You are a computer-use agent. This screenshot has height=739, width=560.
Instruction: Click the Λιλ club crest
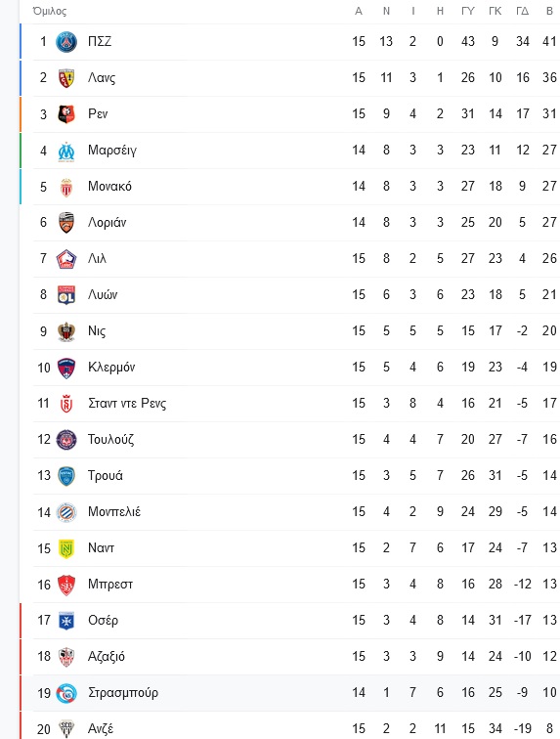coord(66,259)
